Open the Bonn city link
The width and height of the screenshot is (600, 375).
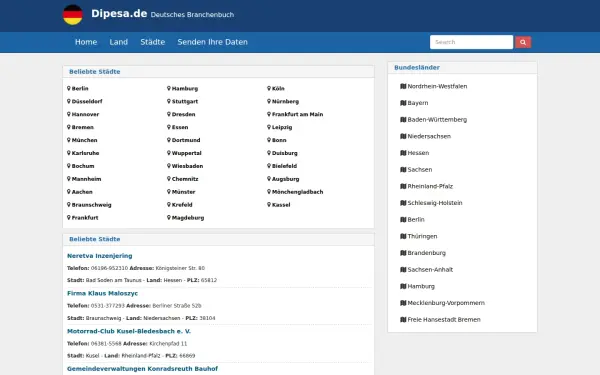[x=279, y=140]
